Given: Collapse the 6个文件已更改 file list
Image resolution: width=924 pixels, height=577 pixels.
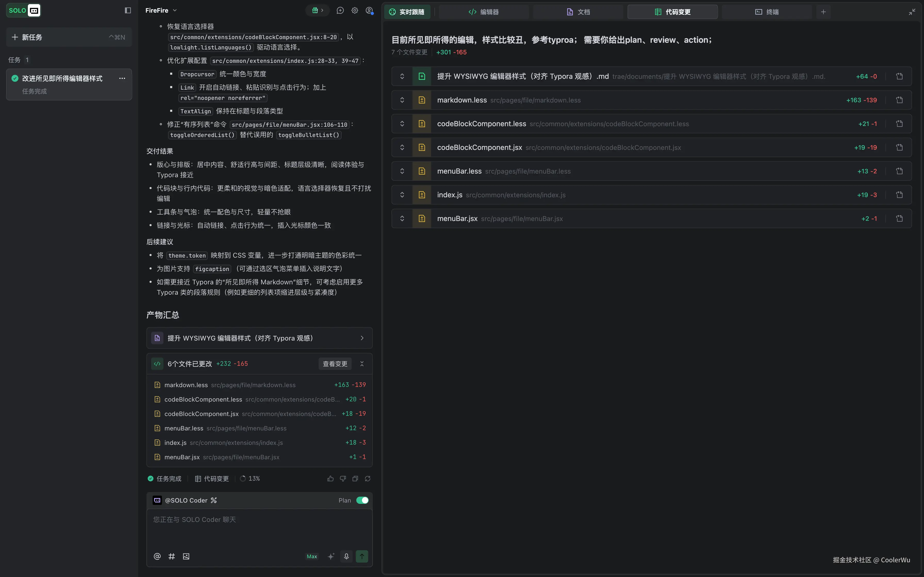Looking at the screenshot, I should click(x=362, y=364).
